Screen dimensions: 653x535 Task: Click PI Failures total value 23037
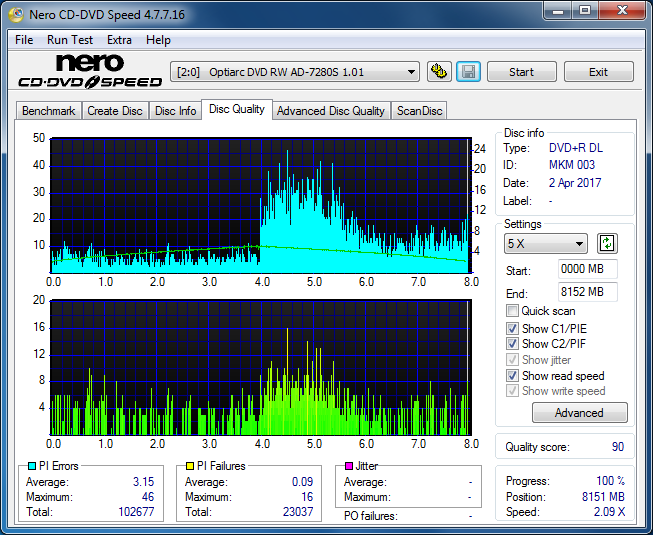298,512
